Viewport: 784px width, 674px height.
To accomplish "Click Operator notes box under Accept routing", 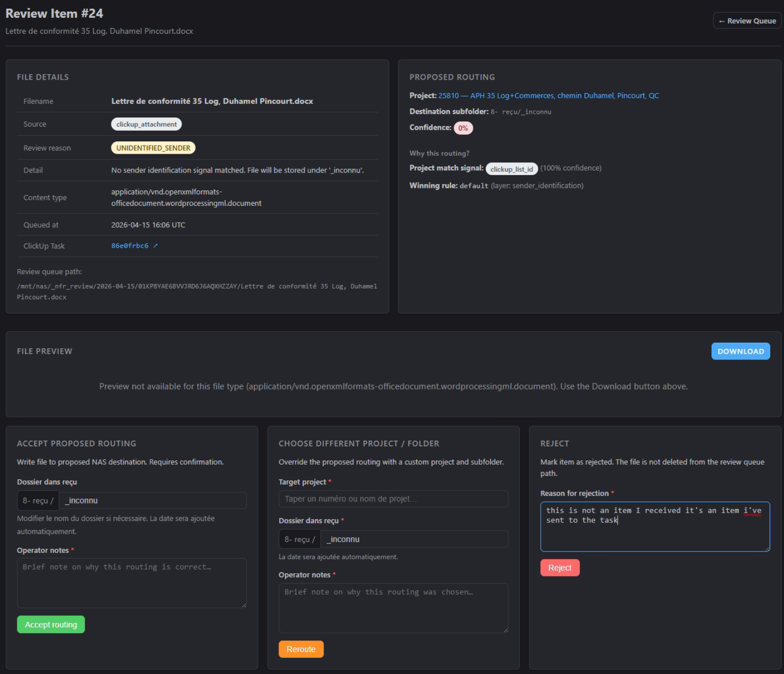I will [x=131, y=583].
